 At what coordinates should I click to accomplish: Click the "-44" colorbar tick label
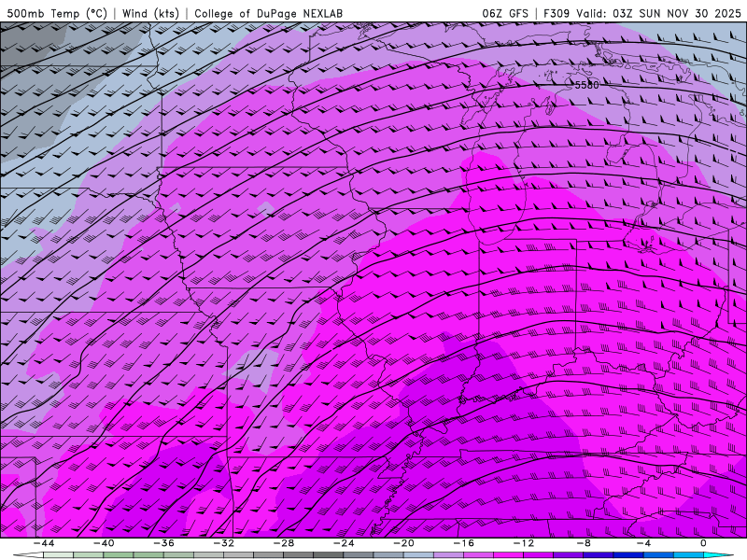[44, 543]
